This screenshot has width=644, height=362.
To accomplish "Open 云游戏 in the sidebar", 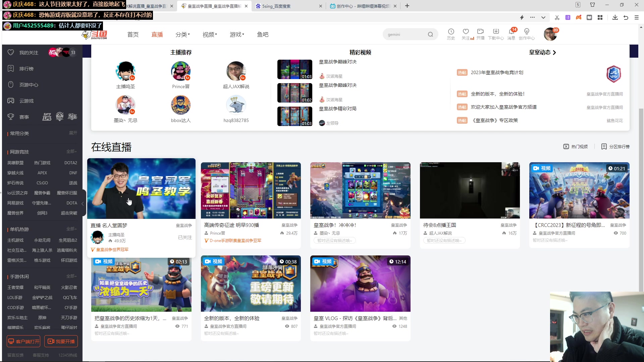I will pos(26,101).
